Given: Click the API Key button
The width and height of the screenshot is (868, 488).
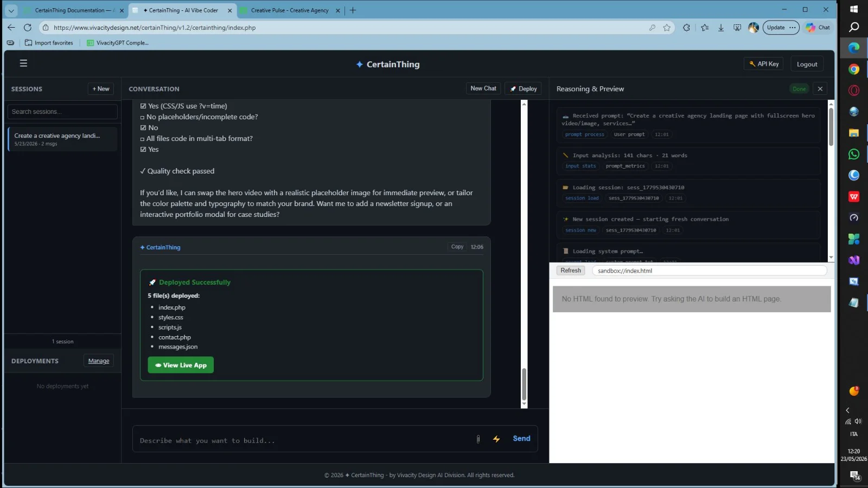Looking at the screenshot, I should (764, 64).
